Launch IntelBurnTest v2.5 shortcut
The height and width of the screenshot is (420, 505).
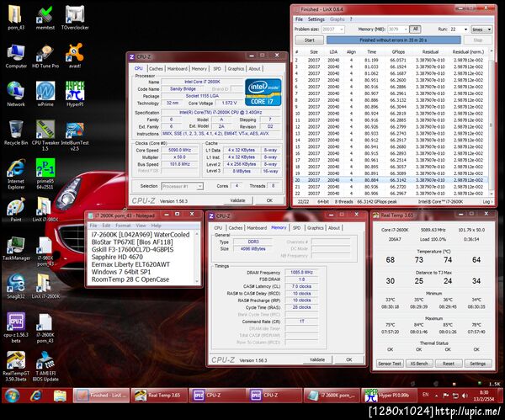point(74,131)
